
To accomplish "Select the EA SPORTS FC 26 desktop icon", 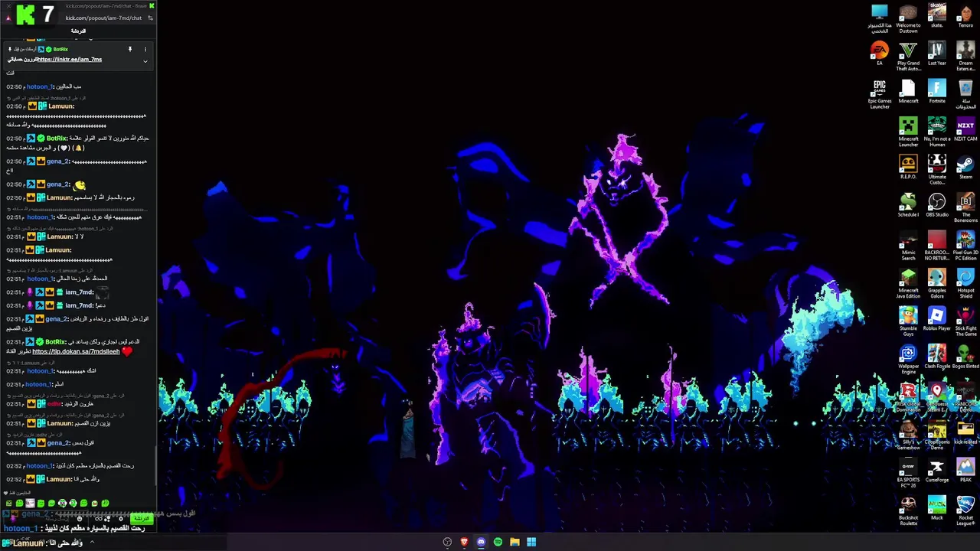I will tap(908, 473).
